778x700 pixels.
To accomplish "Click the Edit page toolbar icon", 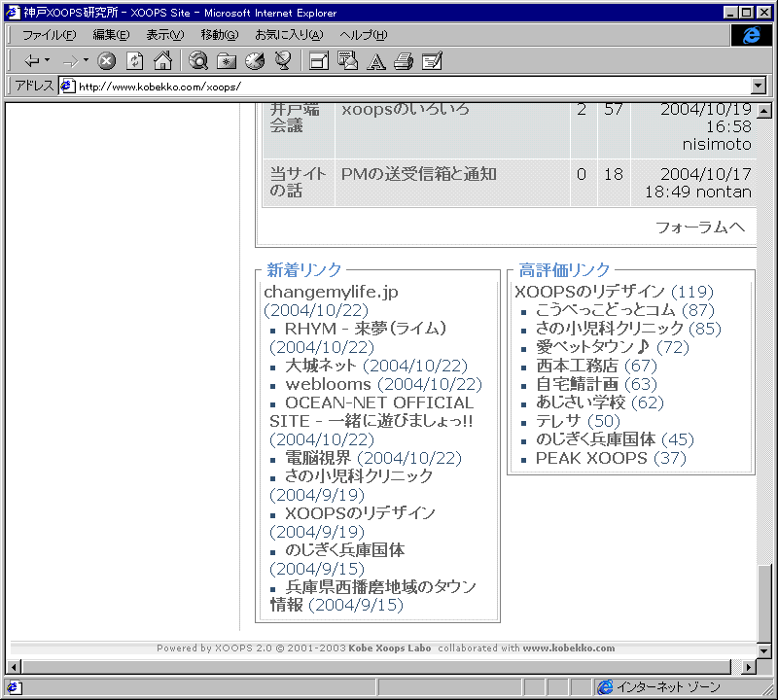I will click(x=432, y=61).
